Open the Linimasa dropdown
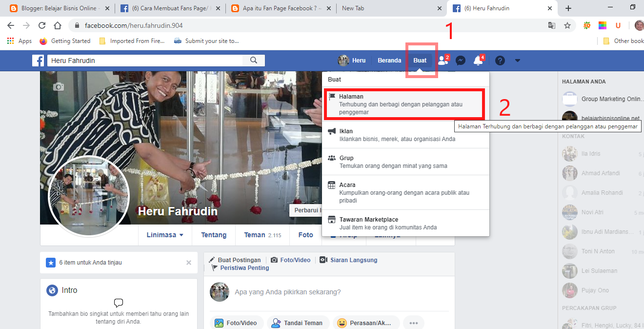Image resolution: width=644 pixels, height=329 pixels. [164, 235]
